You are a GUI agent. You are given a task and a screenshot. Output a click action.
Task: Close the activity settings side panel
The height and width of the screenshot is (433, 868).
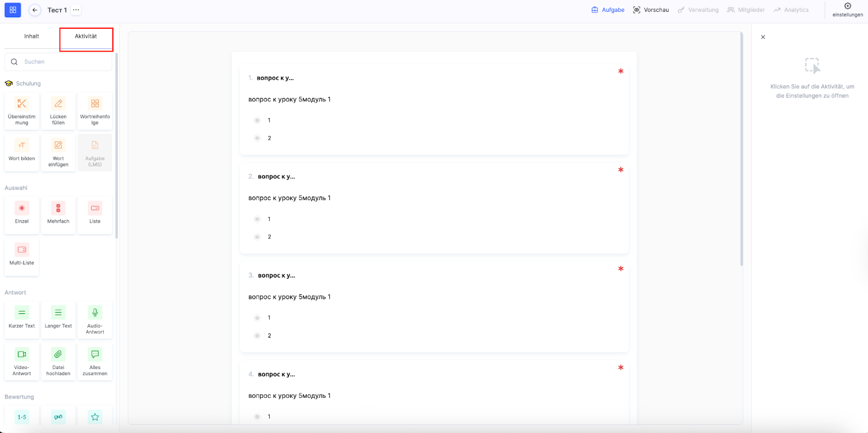[763, 37]
